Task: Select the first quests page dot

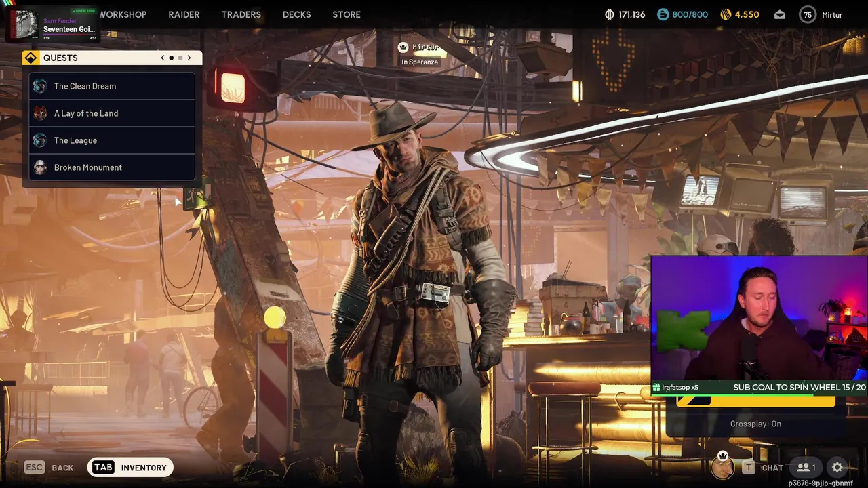Action: point(171,58)
